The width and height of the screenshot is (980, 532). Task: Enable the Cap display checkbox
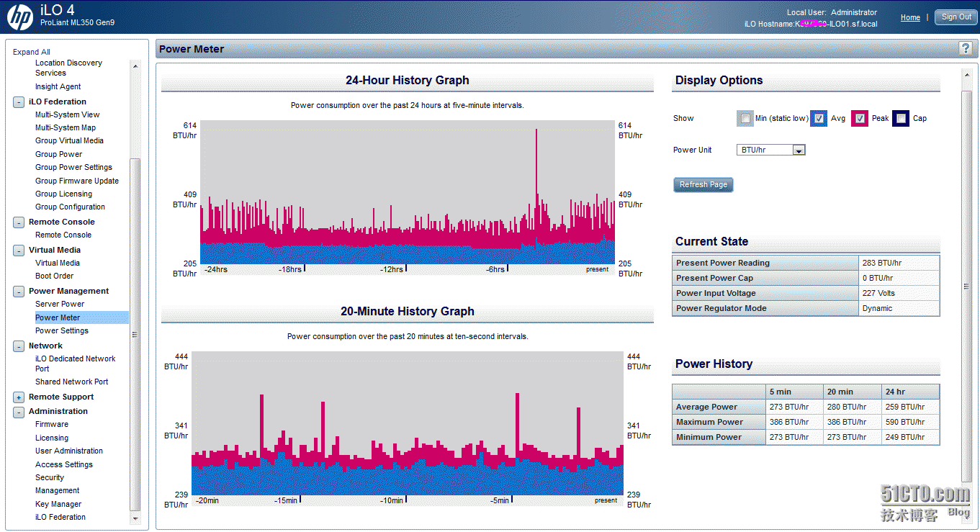pyautogui.click(x=901, y=119)
